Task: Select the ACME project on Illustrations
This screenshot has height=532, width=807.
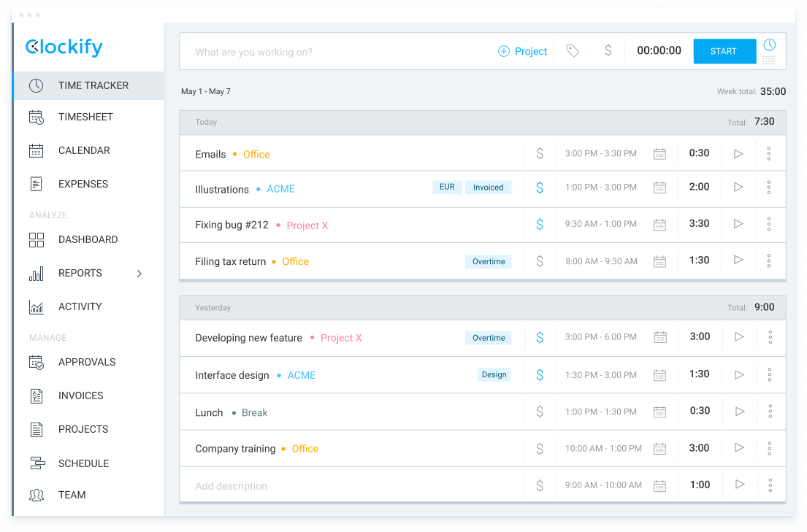Action: pyautogui.click(x=281, y=189)
